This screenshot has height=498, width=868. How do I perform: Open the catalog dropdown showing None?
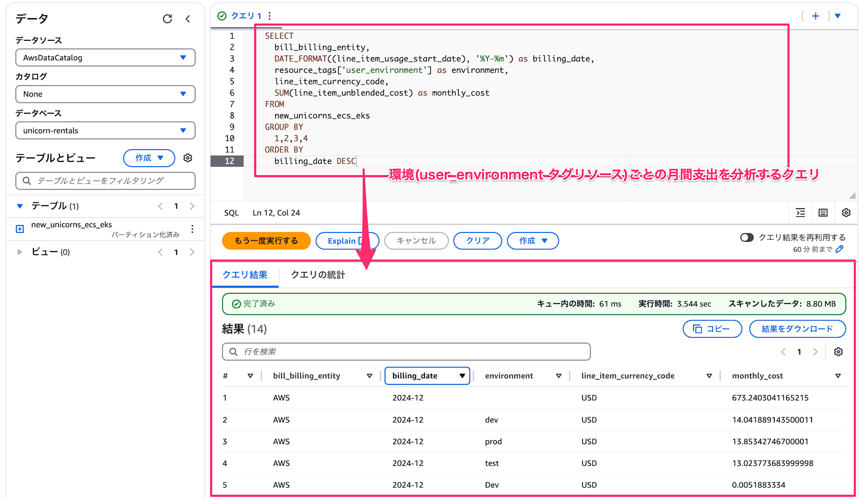tap(105, 94)
